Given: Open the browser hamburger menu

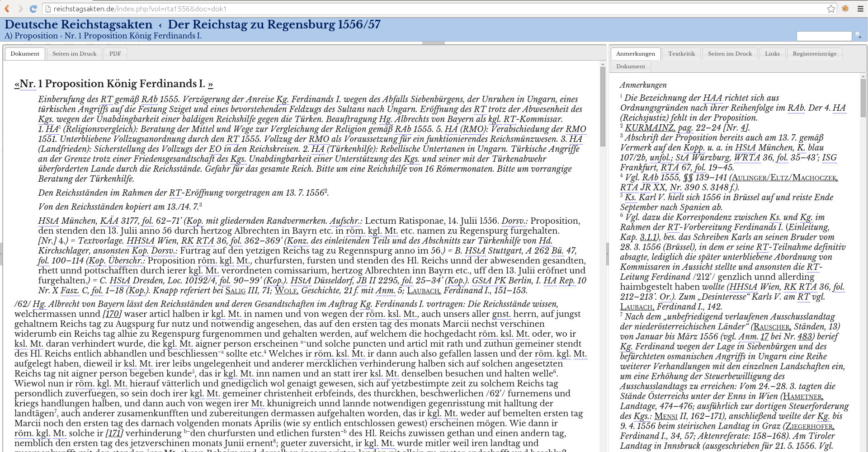Looking at the screenshot, I should (860, 9).
